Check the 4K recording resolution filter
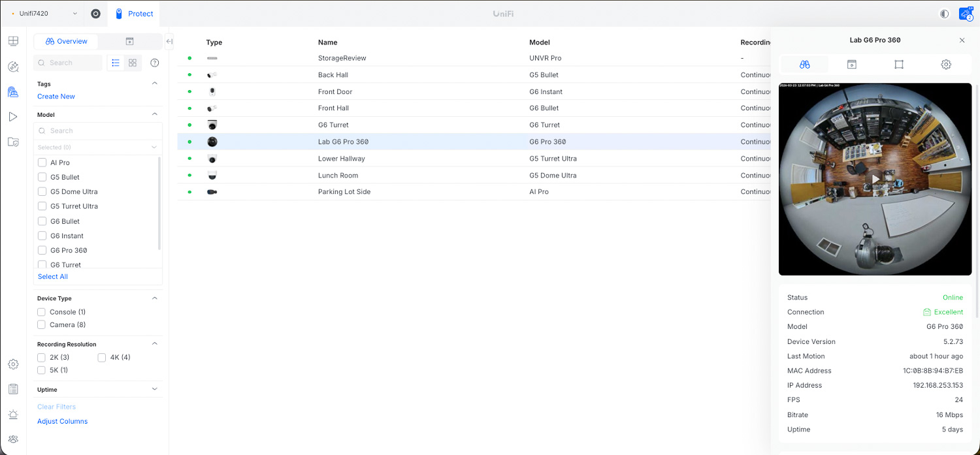The image size is (980, 455). (102, 357)
